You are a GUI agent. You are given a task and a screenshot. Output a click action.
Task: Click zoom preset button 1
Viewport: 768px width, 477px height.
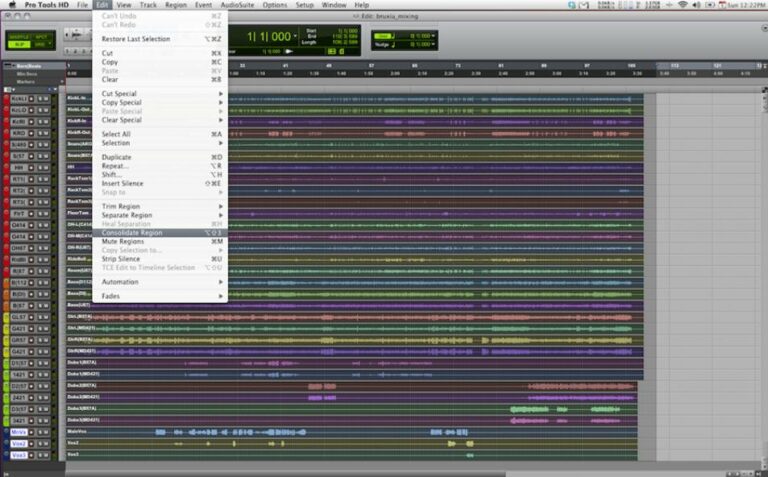point(69,51)
